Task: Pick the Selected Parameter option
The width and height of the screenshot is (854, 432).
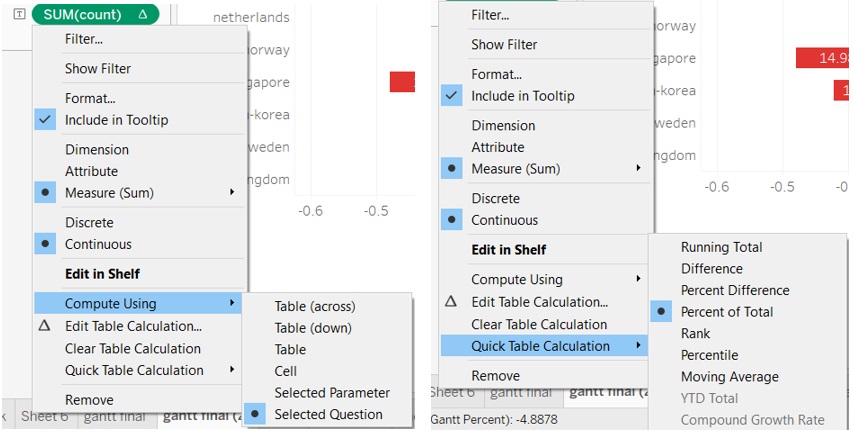Action: tap(332, 393)
